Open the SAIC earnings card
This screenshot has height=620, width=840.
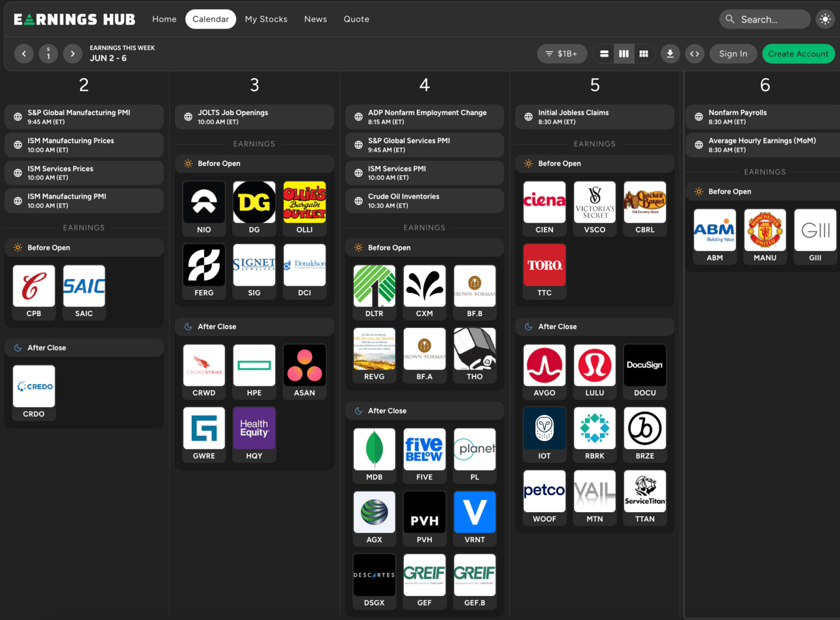click(84, 292)
